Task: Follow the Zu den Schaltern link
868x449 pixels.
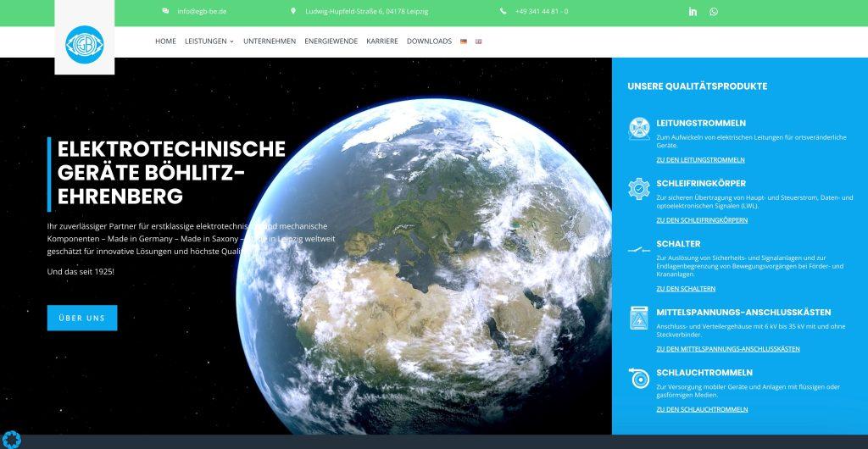Action: point(687,289)
